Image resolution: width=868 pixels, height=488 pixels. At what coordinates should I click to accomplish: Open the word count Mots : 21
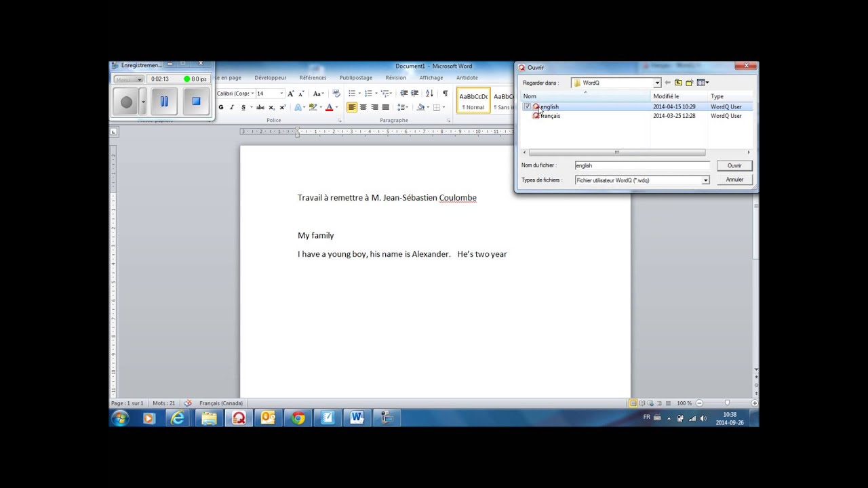(164, 403)
